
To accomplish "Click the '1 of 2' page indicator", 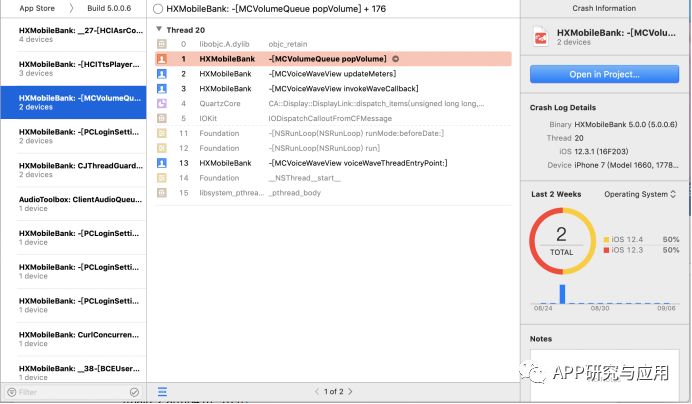I will pyautogui.click(x=333, y=392).
